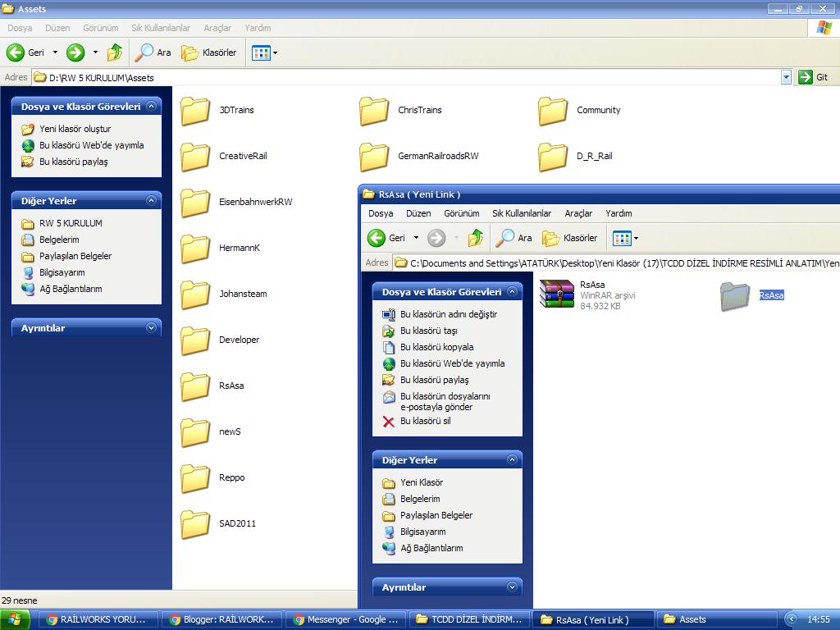Open address bar dropdown in Assets window
The height and width of the screenshot is (630, 840).
pos(786,78)
